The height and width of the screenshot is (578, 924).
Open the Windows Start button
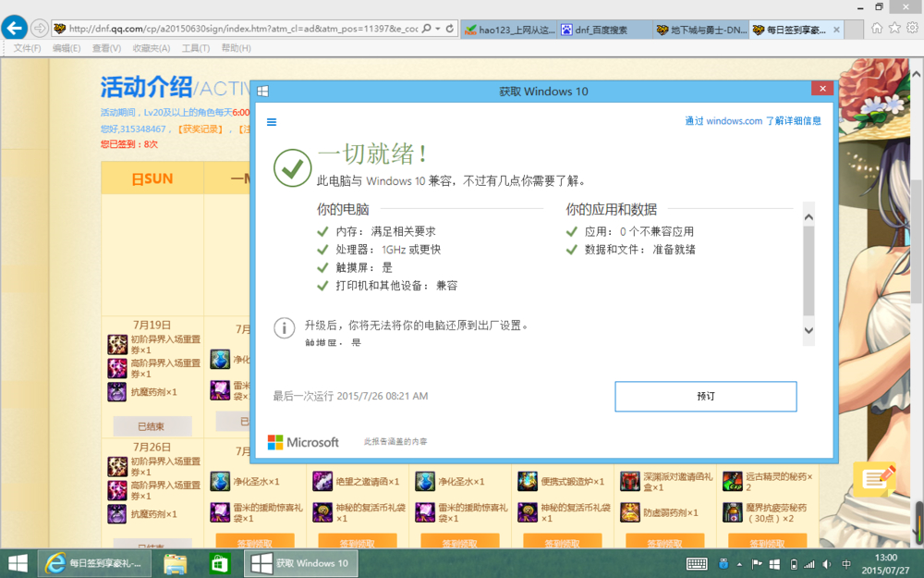pyautogui.click(x=18, y=564)
